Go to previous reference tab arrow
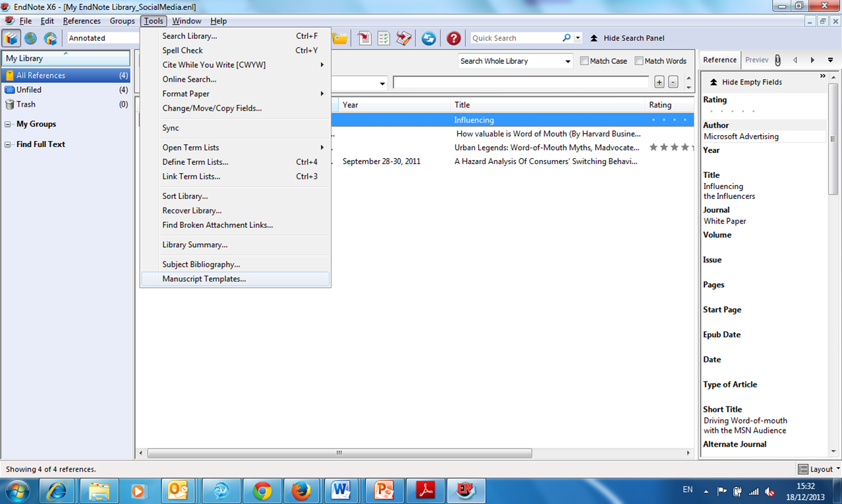The image size is (842, 504). click(x=795, y=60)
